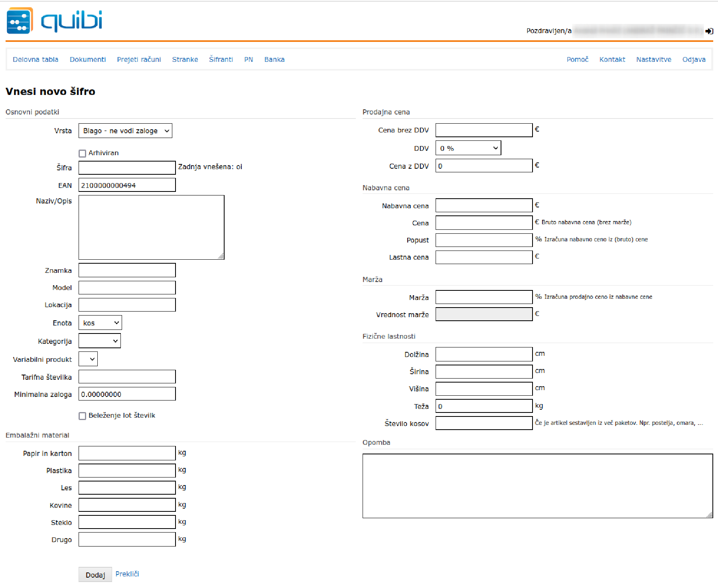This screenshot has width=718, height=588.
Task: Click into the Naziv/Opis text area
Action: [x=151, y=227]
